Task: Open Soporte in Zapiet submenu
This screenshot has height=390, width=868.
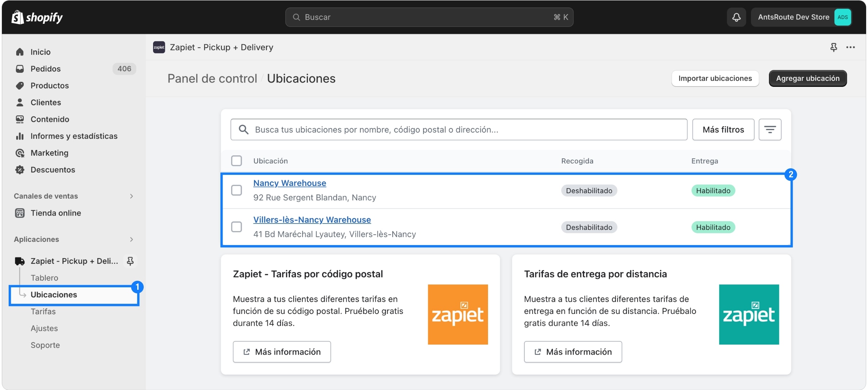Action: pos(45,345)
